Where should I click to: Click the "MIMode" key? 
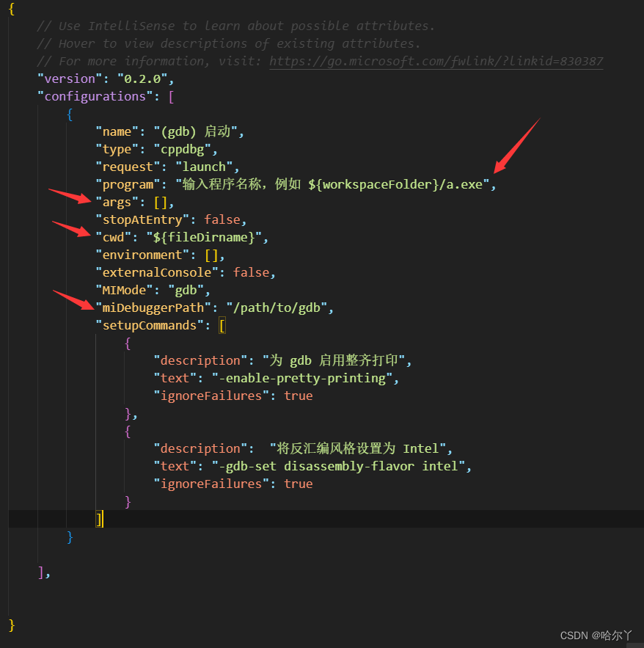125,291
